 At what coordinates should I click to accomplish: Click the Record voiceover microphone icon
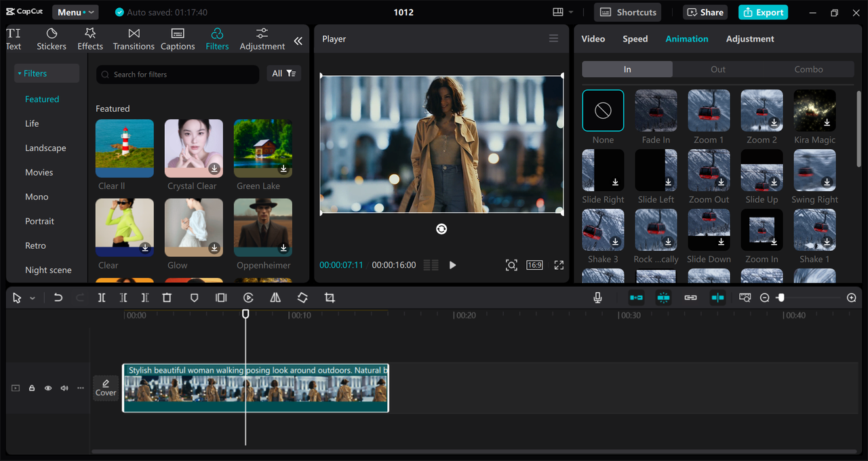(597, 298)
